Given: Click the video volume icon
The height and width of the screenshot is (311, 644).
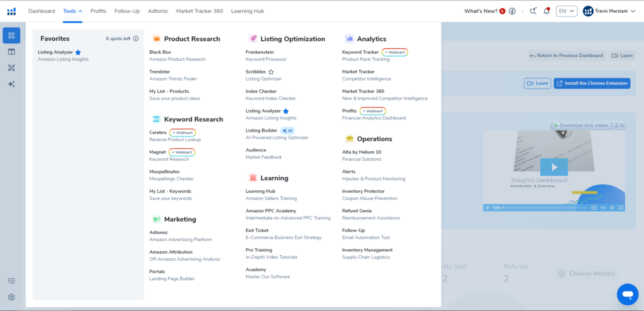Looking at the screenshot, I should (602, 207).
